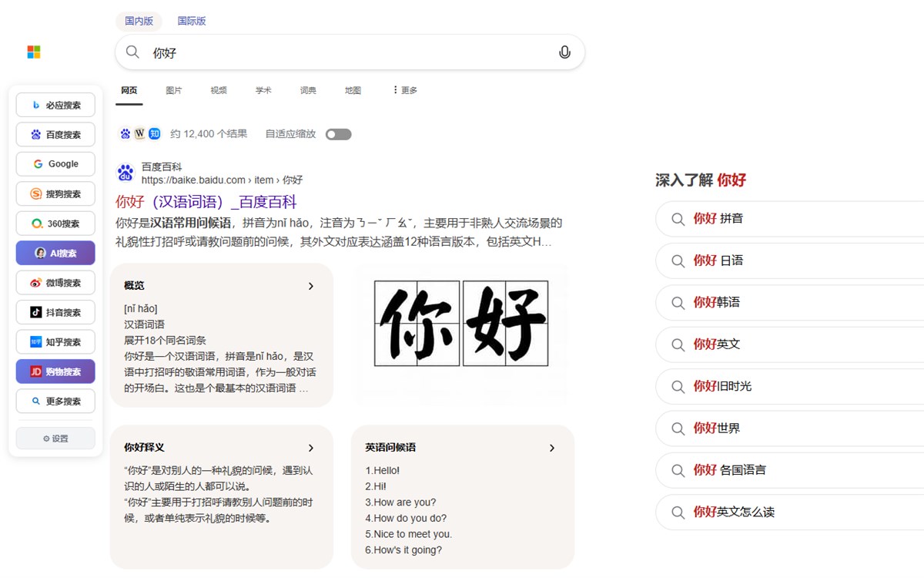Click the Baidu paw filter icon above results
924x578 pixels.
pyautogui.click(x=126, y=134)
